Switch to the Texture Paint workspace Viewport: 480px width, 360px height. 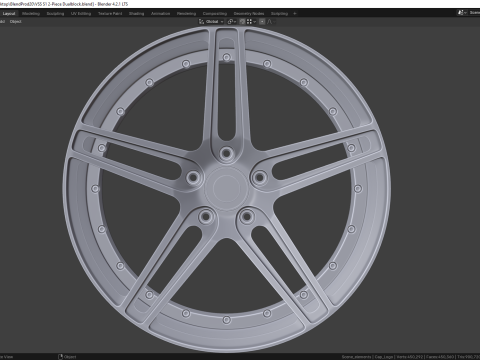point(110,14)
